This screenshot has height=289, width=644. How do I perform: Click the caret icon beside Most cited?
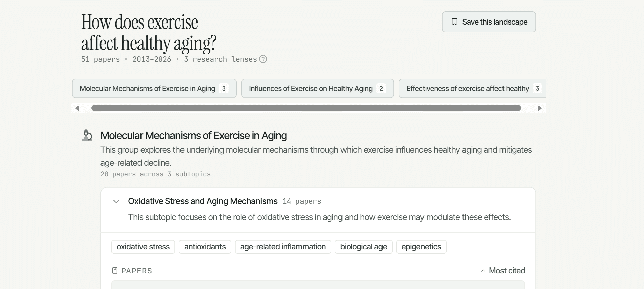tap(483, 271)
